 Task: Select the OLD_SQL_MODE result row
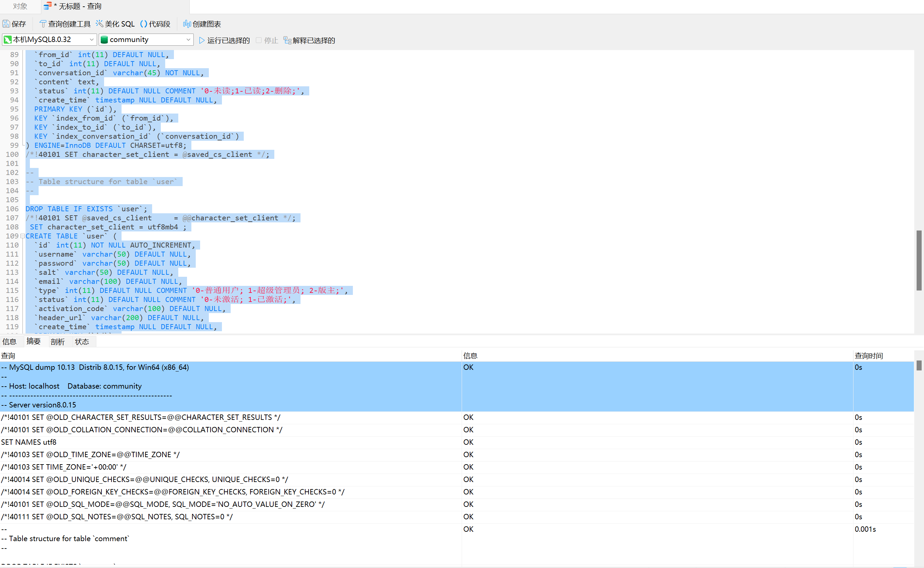(x=457, y=504)
